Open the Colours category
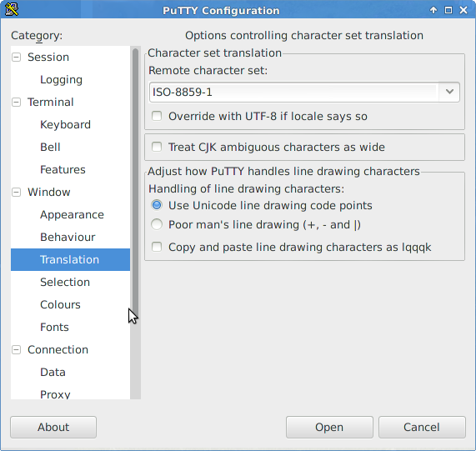 pos(60,304)
